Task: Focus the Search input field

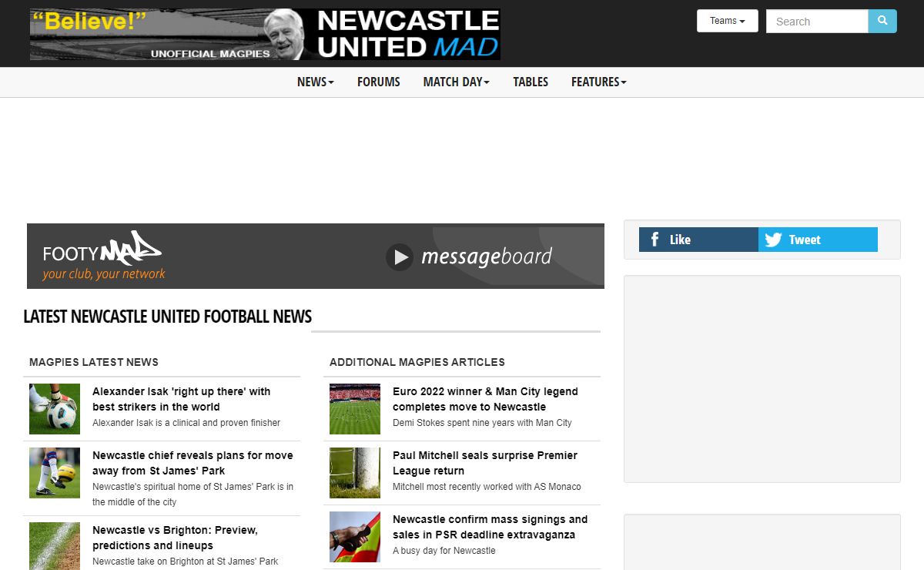Action: [x=817, y=21]
